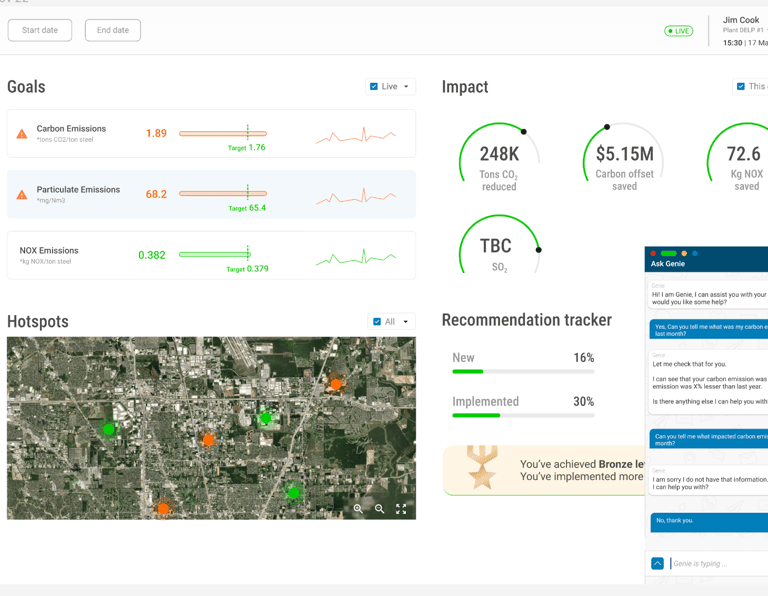Click the NOX Emissions sparkline chart
Viewport: 768px width, 596px height.
pyautogui.click(x=356, y=256)
